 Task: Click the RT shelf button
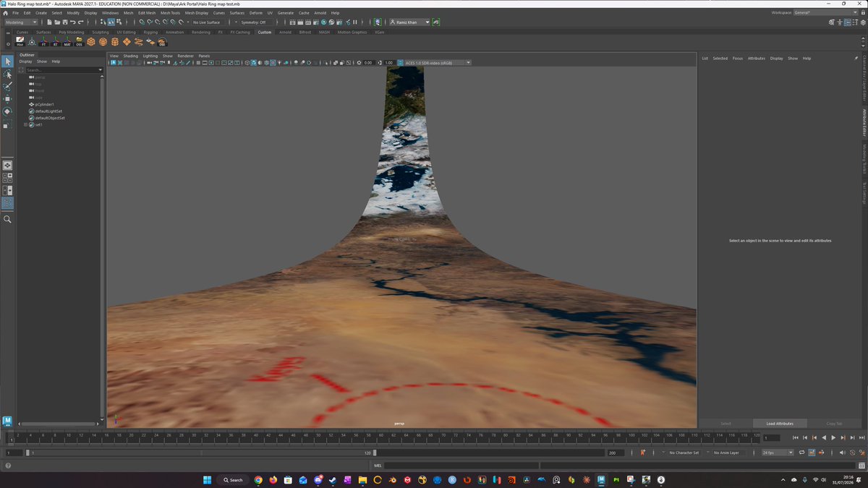pos(56,42)
